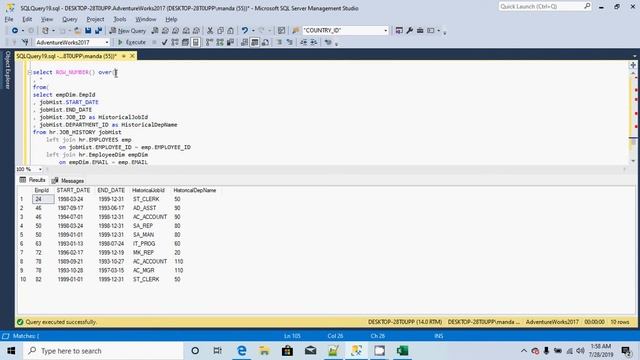Click the Cut scissors icon
This screenshot has height=360, width=640.
coord(210,31)
